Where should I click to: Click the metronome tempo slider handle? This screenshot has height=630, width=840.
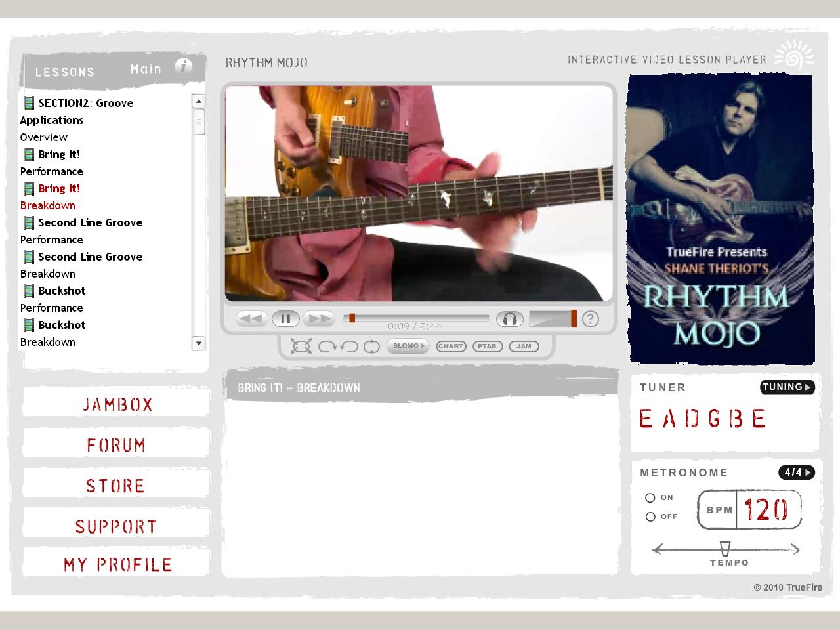click(725, 549)
